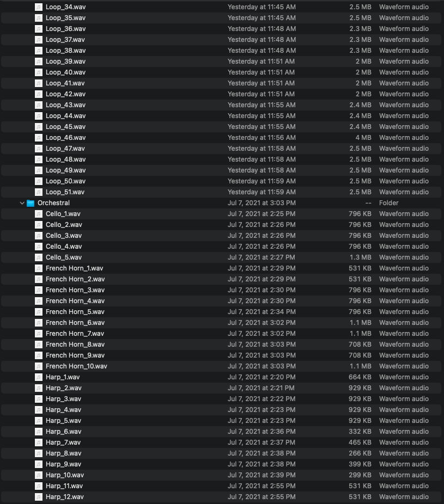Image resolution: width=444 pixels, height=504 pixels.
Task: Select the Loop_40.wav file name
Action: [x=65, y=72]
